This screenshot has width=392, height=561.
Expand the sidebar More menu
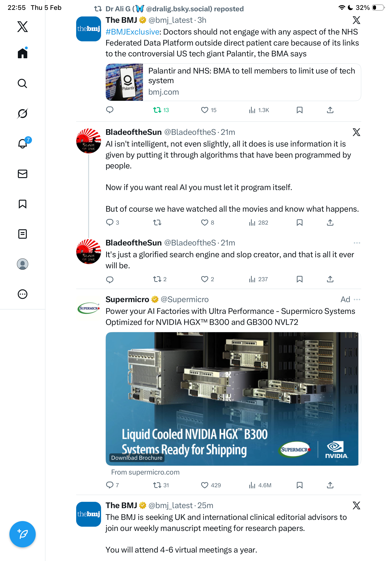coord(22,294)
